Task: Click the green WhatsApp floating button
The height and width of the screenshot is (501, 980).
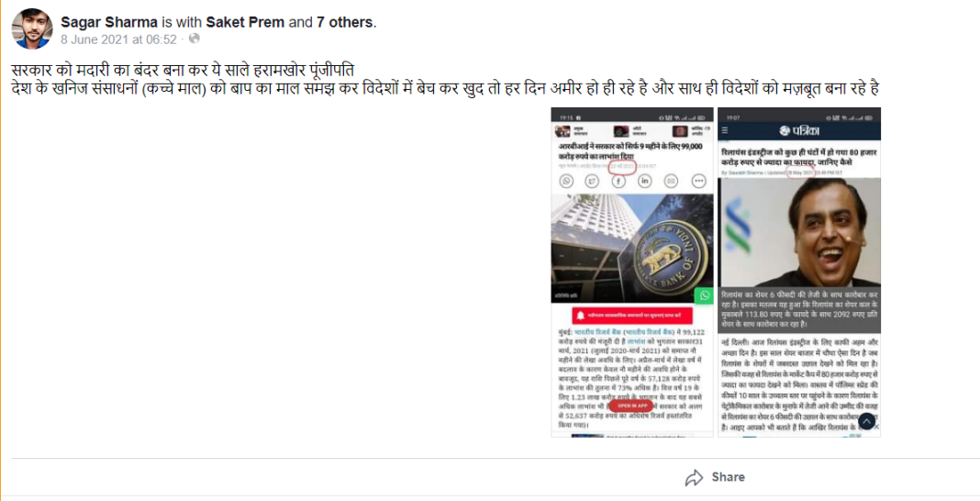Action: [705, 295]
